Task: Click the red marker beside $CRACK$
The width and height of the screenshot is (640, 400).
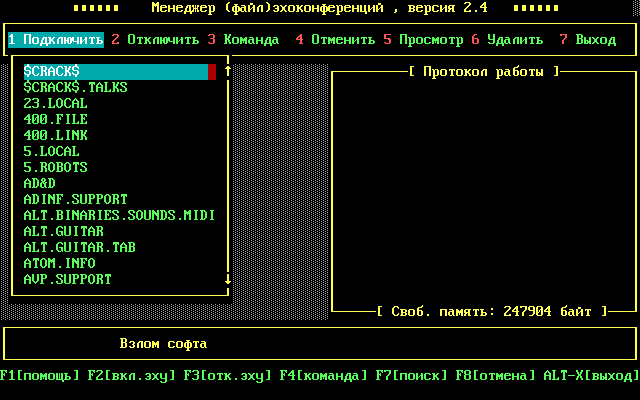Action: [212, 72]
